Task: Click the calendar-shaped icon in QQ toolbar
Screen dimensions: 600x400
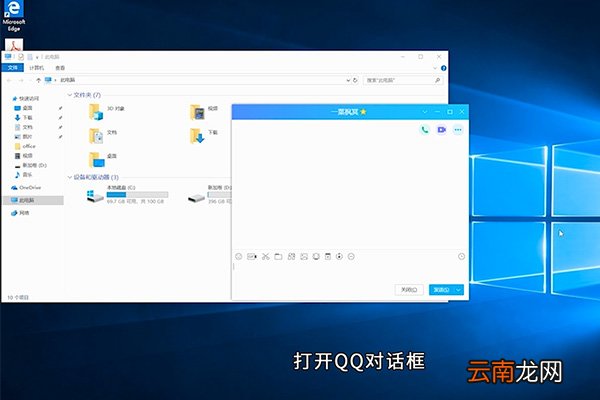Action: [x=328, y=256]
